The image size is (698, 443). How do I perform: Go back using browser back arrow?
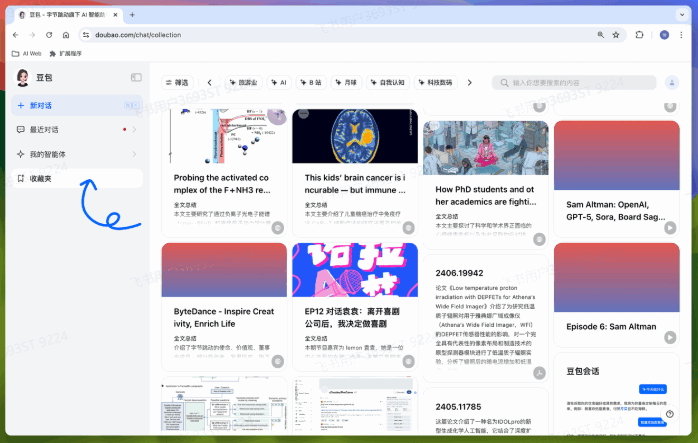tap(16, 35)
